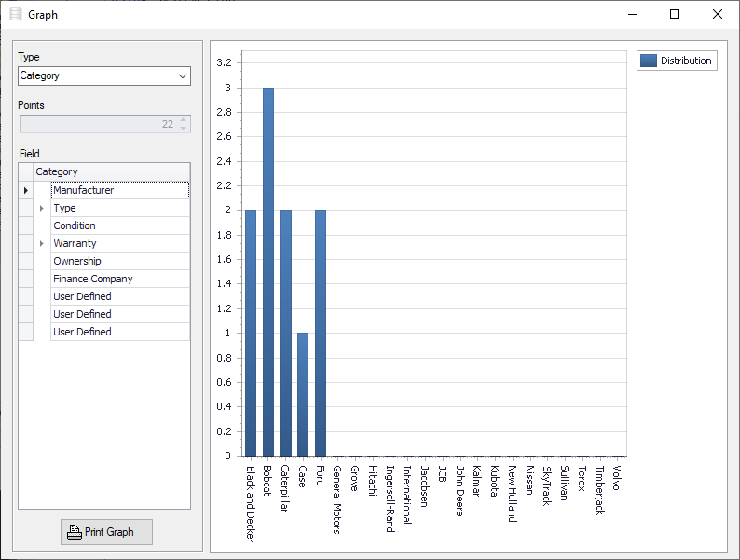Select the Condition field row
This screenshot has width=740, height=560.
[x=120, y=225]
